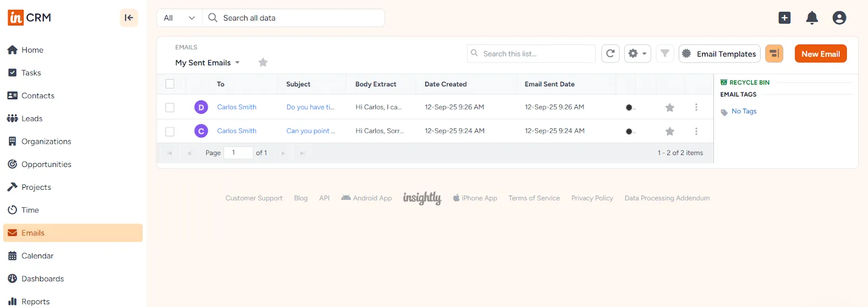The width and height of the screenshot is (868, 307).
Task: Click the Hi Carlos, Sorr... body extract
Action: [x=380, y=131]
